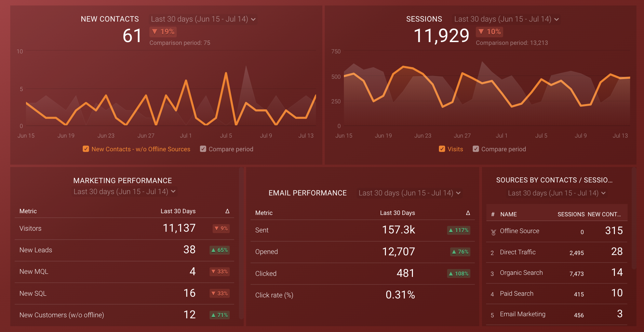Click the MARKETING PERFORMANCE title
The height and width of the screenshot is (332, 644).
pyautogui.click(x=122, y=180)
